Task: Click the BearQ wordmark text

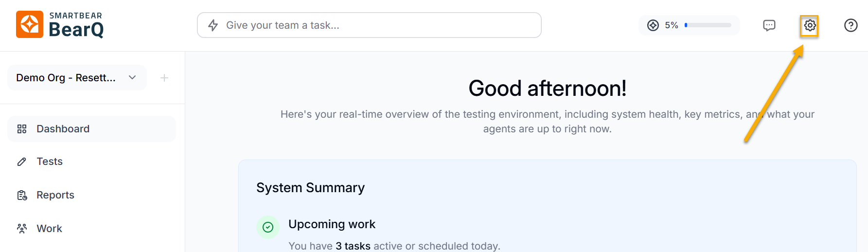Action: 76,30
